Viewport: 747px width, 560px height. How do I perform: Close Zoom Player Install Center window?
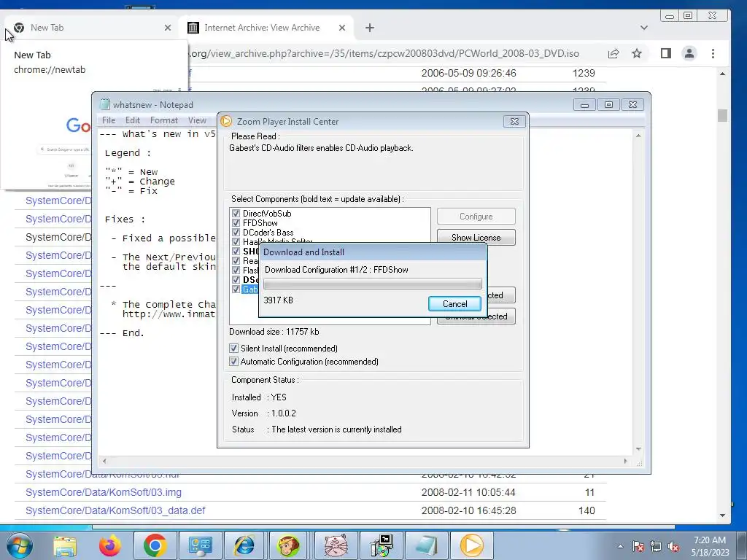point(514,122)
